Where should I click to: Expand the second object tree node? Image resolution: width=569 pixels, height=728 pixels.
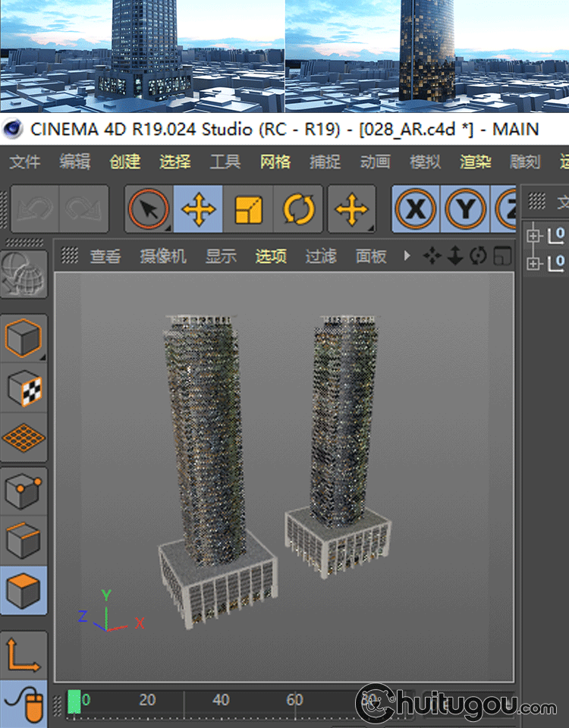coord(534,264)
